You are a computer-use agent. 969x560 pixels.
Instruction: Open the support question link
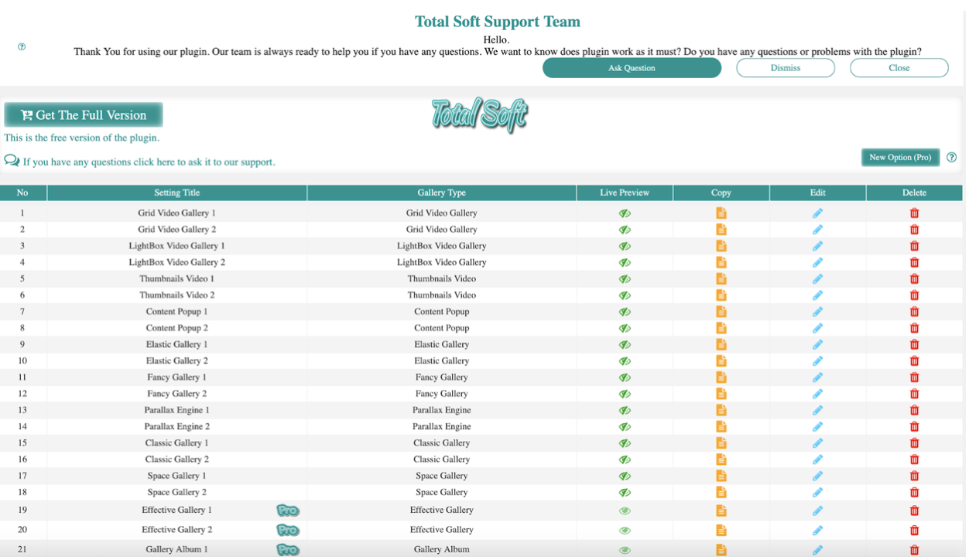[149, 162]
